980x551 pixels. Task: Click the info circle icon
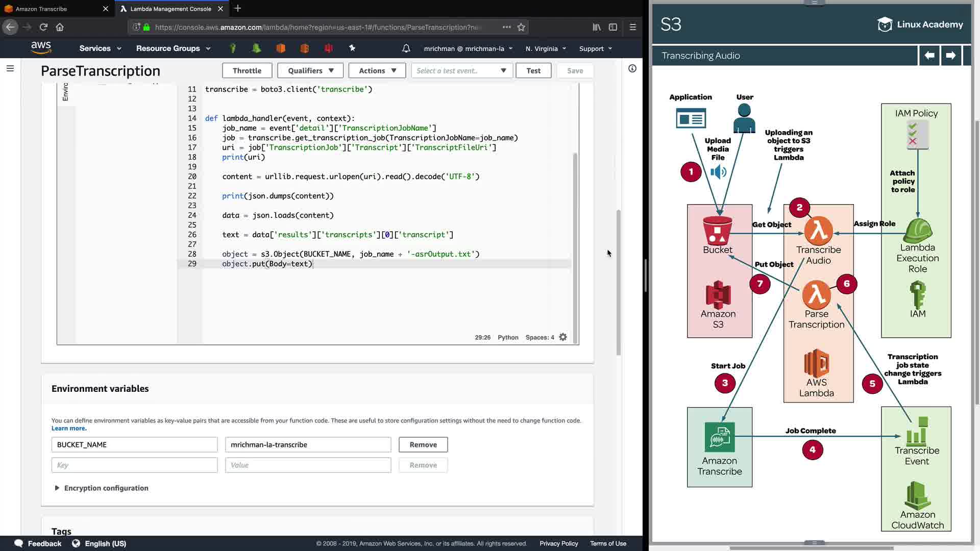[632, 68]
